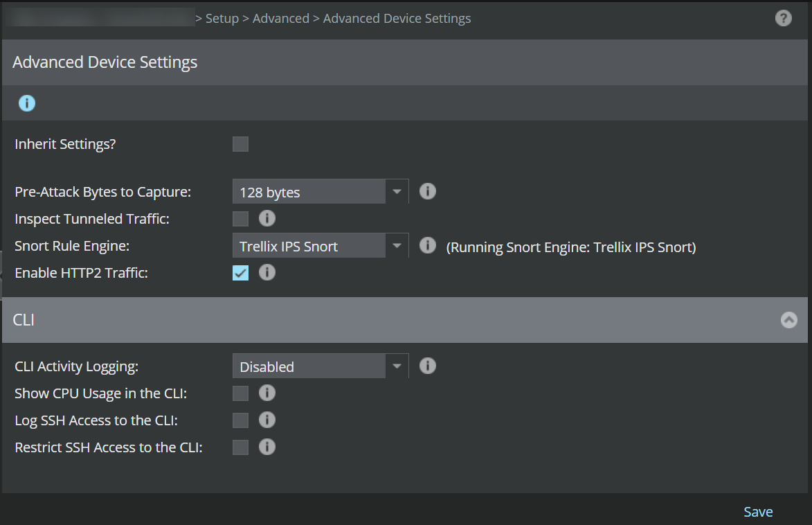Click the Advanced Device Settings panel title
Image resolution: width=812 pixels, height=525 pixels.
(x=105, y=62)
